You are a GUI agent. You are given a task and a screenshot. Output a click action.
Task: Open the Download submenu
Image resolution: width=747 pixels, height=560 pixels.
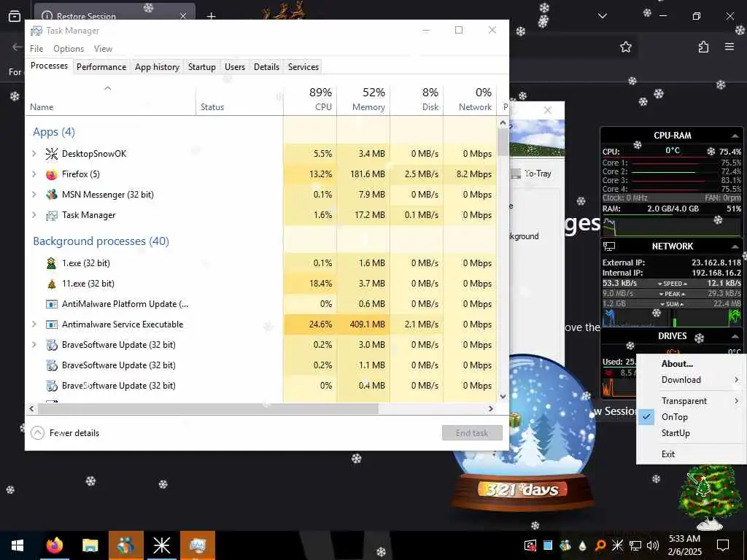[x=692, y=380]
